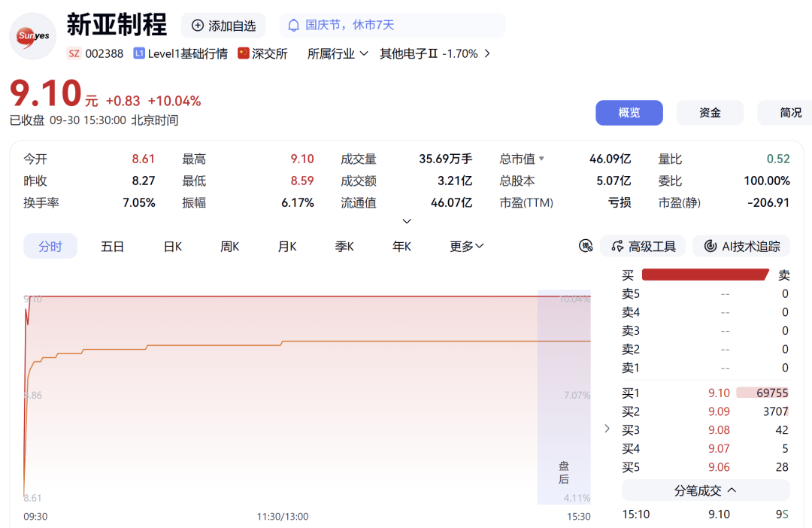Image resolution: width=812 pixels, height=528 pixels.
Task: Click the 概览 button
Action: click(x=629, y=112)
